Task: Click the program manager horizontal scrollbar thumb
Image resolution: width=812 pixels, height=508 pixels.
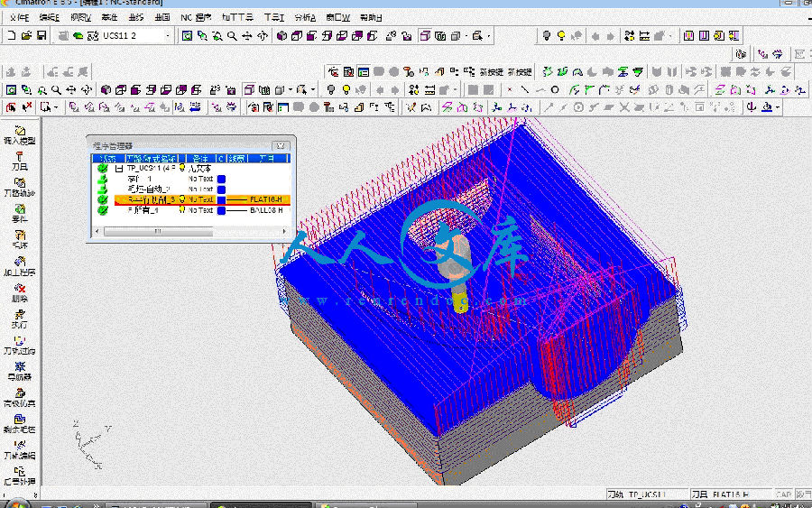Action: 158,232
